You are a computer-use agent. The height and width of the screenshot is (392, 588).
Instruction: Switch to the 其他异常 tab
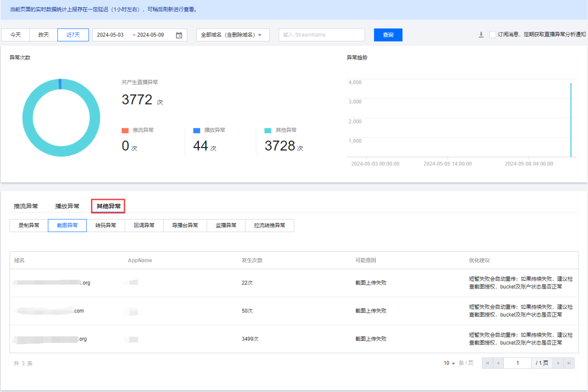(x=108, y=206)
